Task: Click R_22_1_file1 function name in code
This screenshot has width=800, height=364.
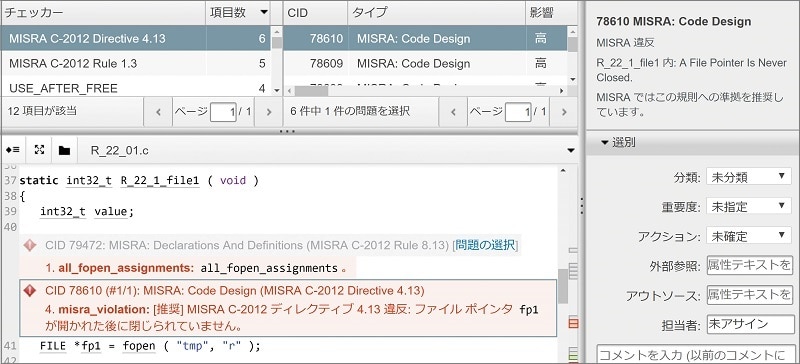Action: (x=160, y=181)
